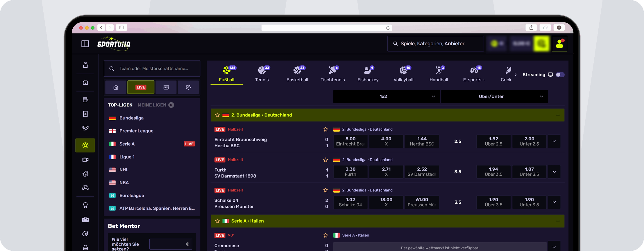The image size is (644, 251).
Task: Bet on draw X at 4.00
Action: click(386, 141)
